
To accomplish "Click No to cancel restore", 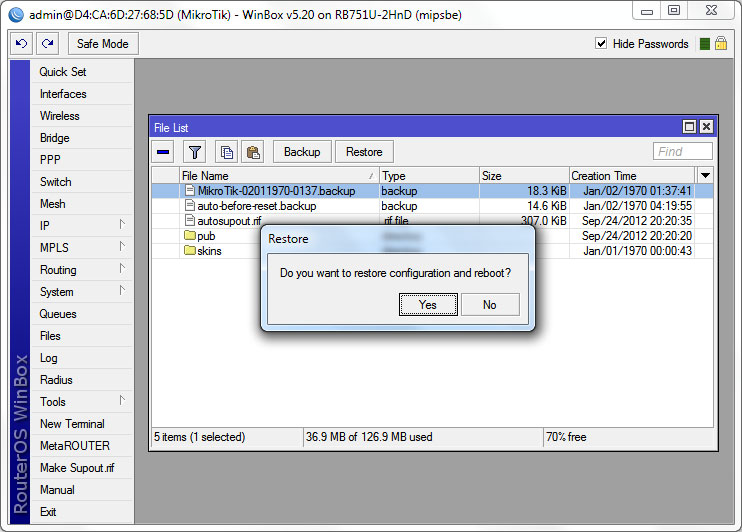I will (489, 305).
